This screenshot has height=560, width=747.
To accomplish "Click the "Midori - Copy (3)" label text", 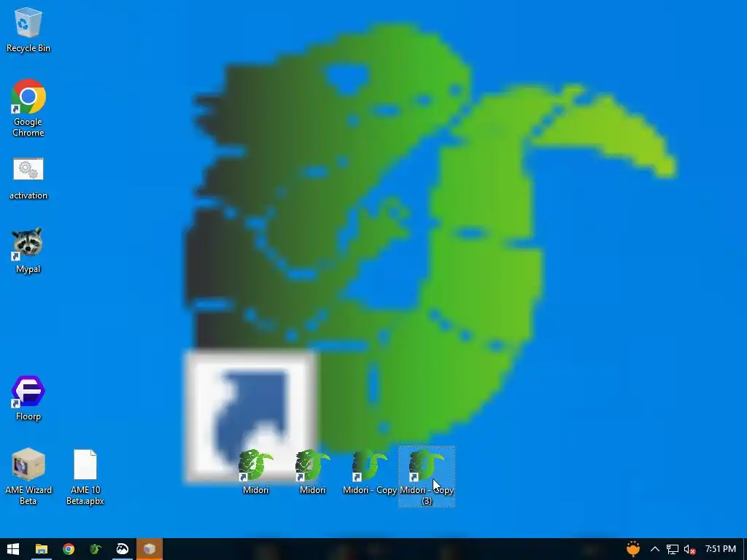I will tap(426, 495).
